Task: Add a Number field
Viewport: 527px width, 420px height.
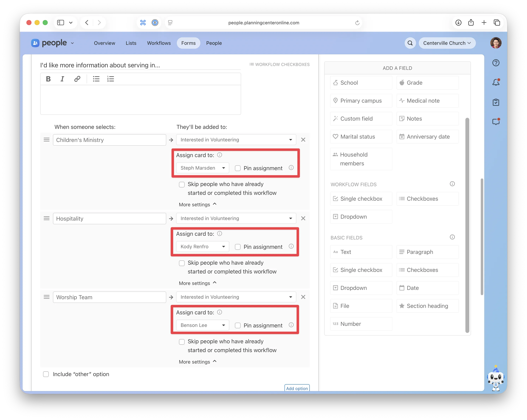Action: (x=361, y=324)
